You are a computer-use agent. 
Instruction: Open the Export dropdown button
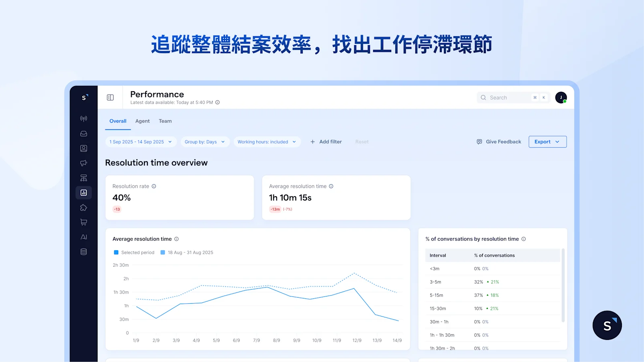547,142
